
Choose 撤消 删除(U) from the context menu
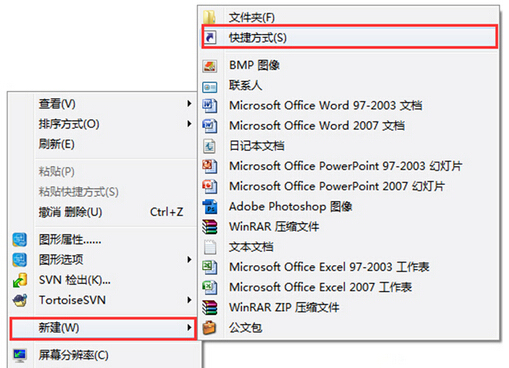click(x=103, y=212)
